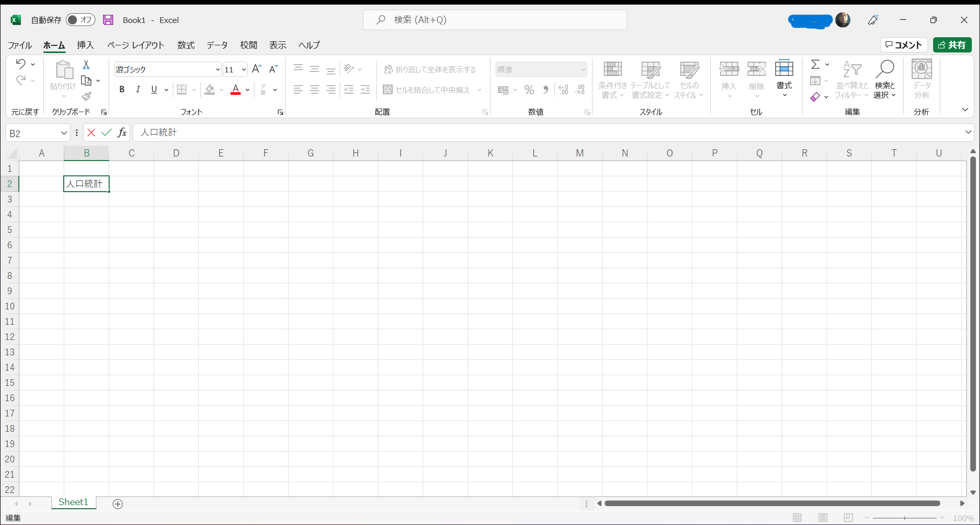Click the red font color swatch
The width and height of the screenshot is (980, 525).
pos(236,90)
